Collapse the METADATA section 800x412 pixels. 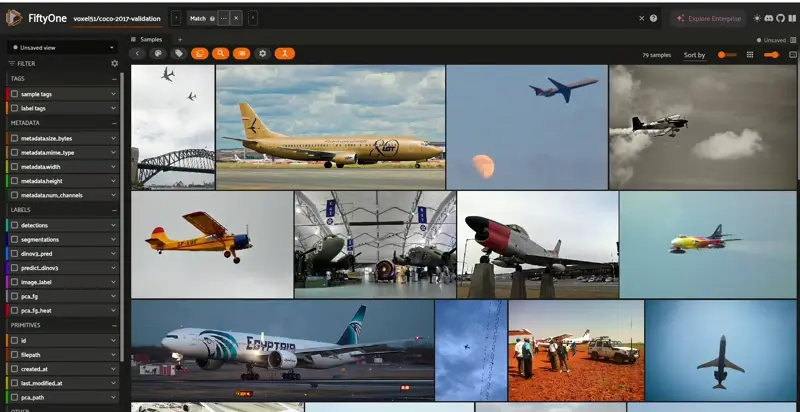click(114, 123)
